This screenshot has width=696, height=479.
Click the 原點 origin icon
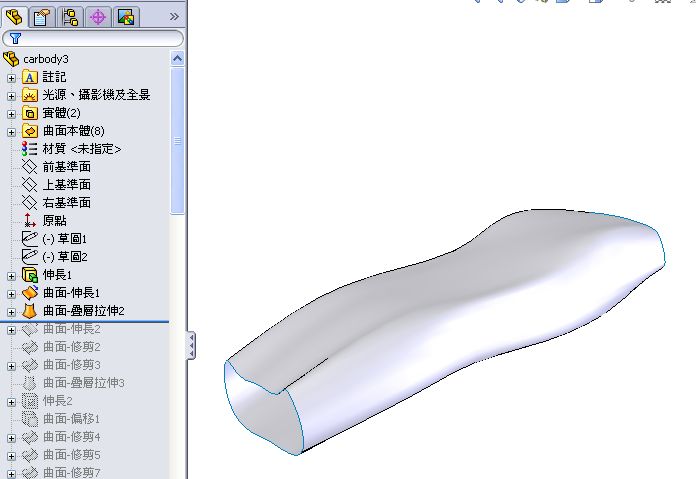point(30,221)
